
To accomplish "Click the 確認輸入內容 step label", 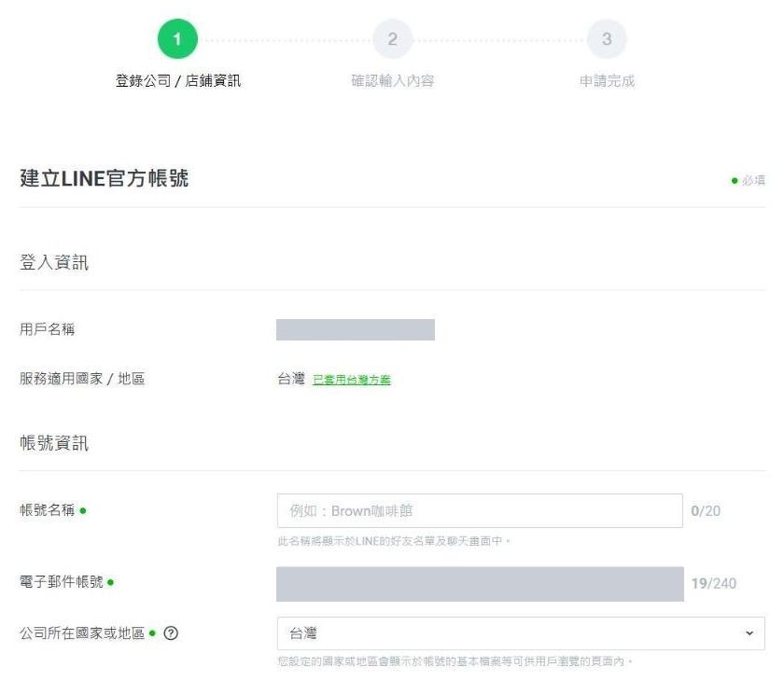I will (x=393, y=80).
